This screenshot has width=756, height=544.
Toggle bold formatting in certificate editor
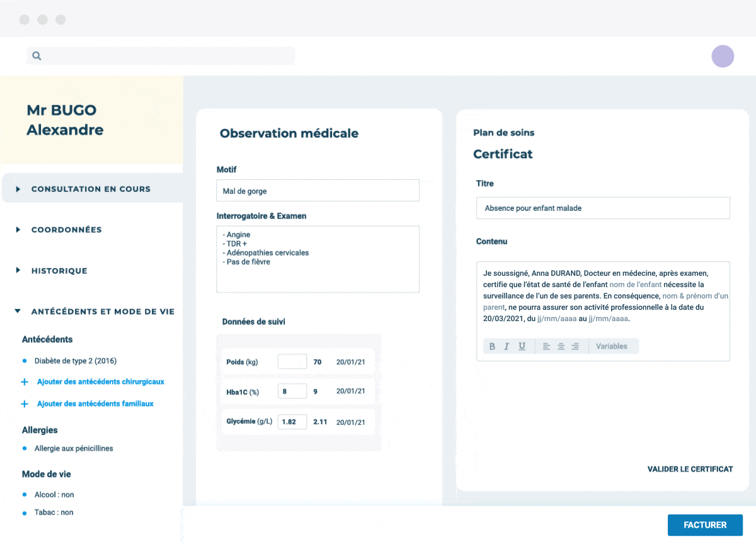pos(492,346)
